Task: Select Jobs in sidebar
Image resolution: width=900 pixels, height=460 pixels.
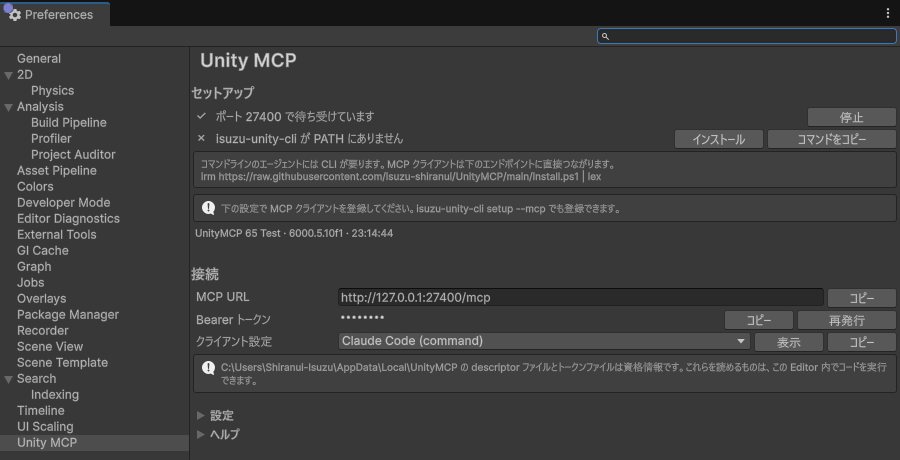Action: pyautogui.click(x=30, y=283)
